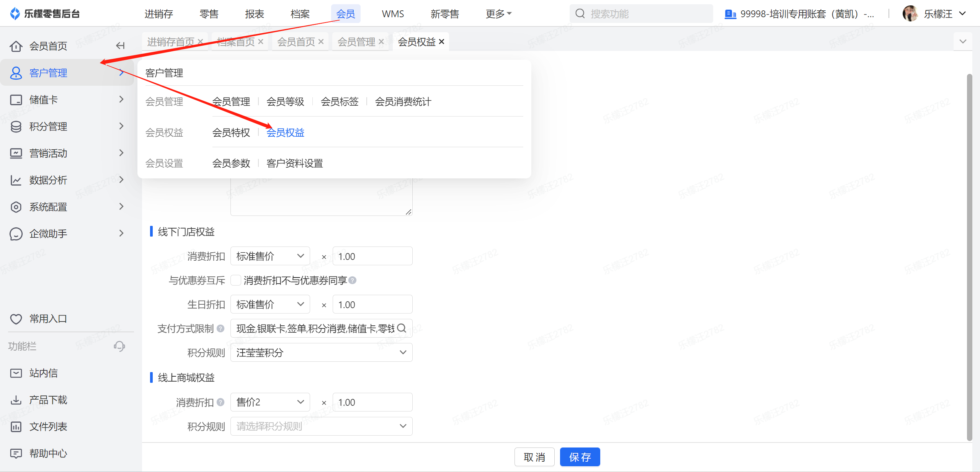Click the 会员管理 link in flyout

pyautogui.click(x=231, y=101)
